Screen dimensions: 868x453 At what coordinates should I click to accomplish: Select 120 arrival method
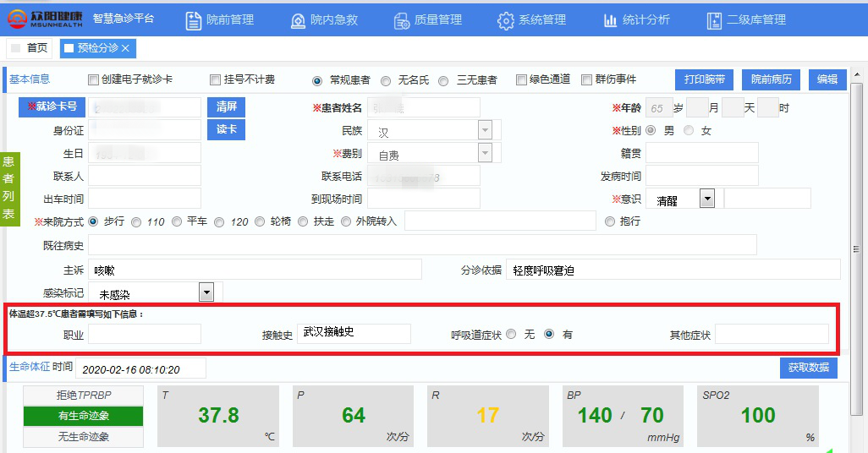219,221
